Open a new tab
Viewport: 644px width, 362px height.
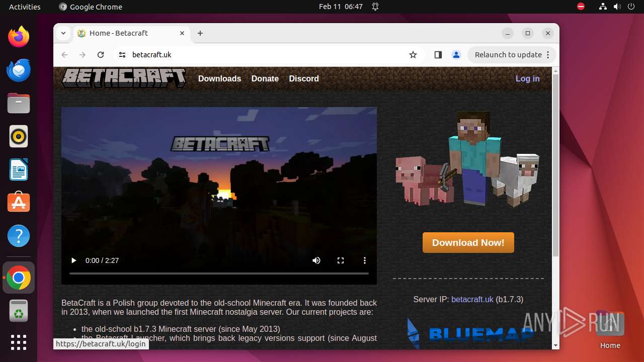tap(200, 33)
